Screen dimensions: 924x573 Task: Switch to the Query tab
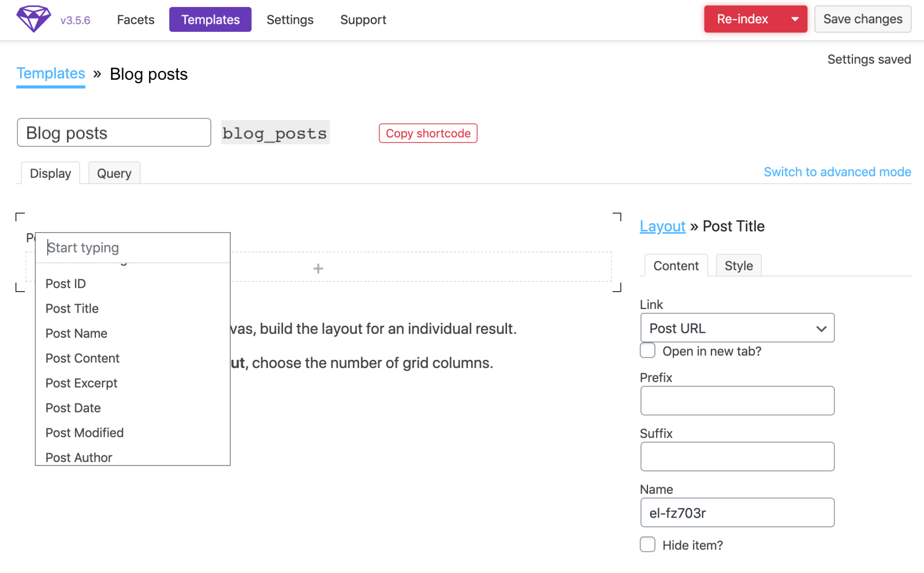tap(114, 173)
